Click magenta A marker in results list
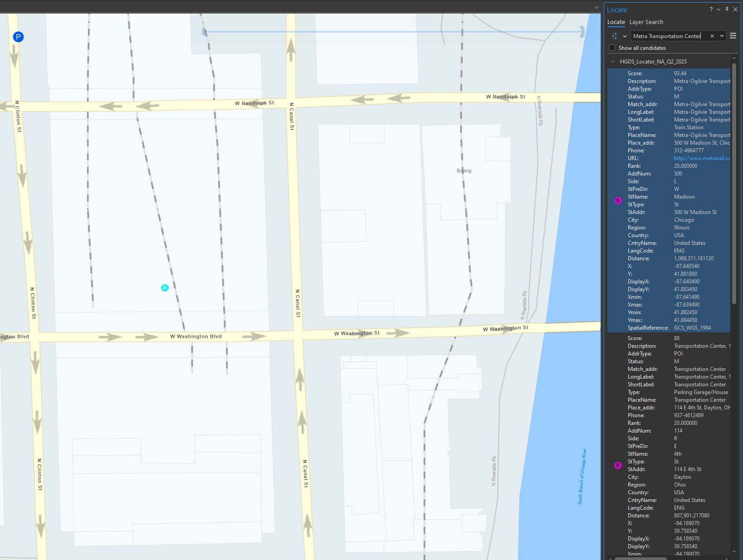The height and width of the screenshot is (560, 743). [618, 200]
